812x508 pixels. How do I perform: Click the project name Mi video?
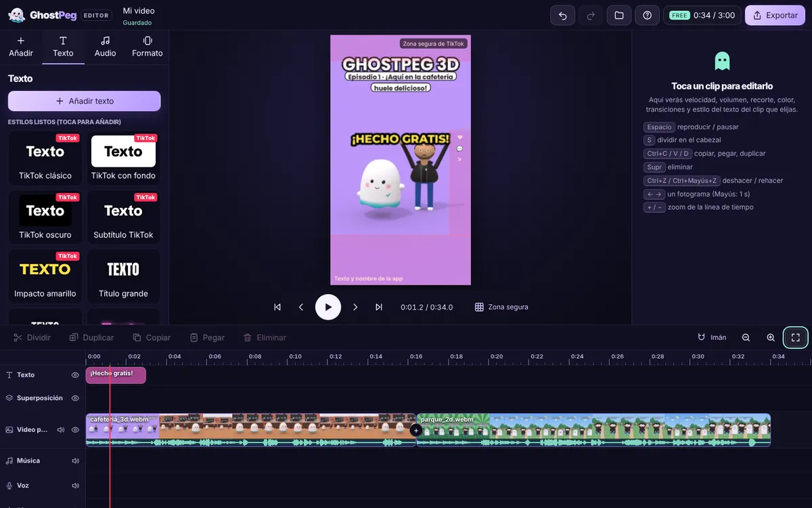(x=139, y=11)
